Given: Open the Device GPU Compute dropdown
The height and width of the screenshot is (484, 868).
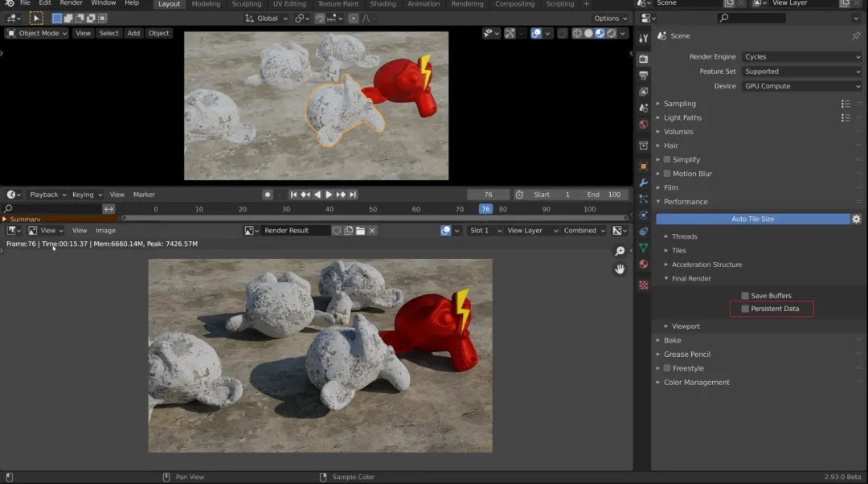Looking at the screenshot, I should (802, 86).
